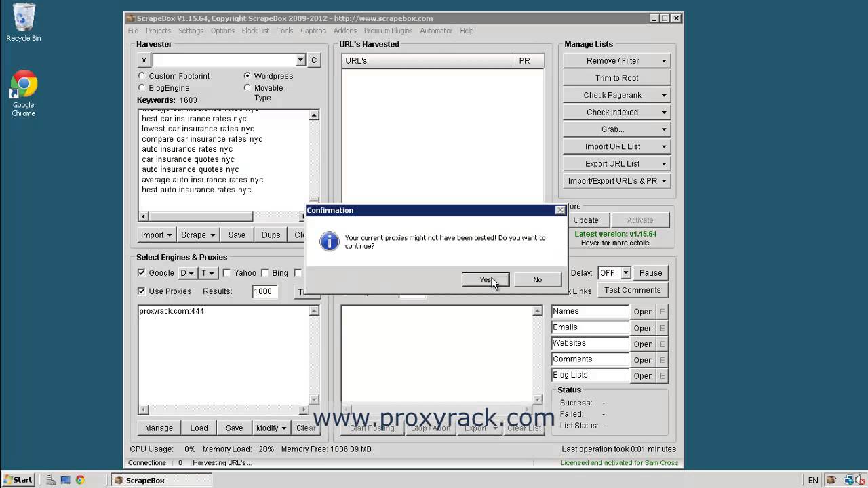Open the Import URL List dropdown

click(616, 146)
